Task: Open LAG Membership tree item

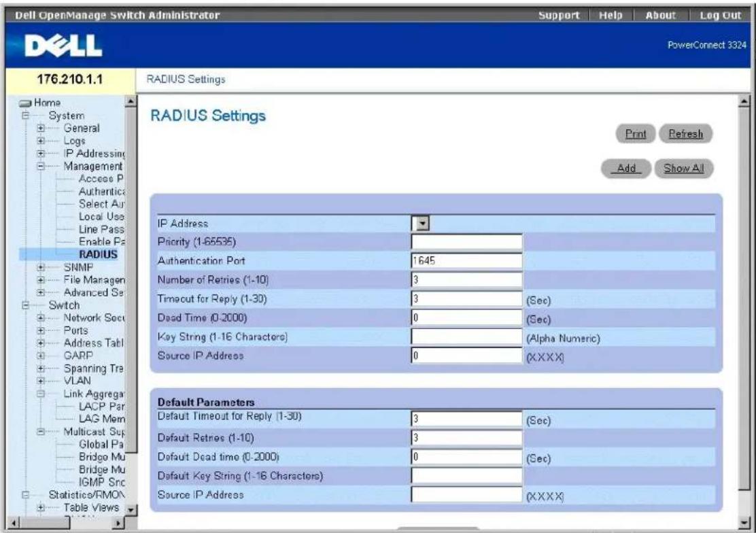Action: click(x=101, y=419)
